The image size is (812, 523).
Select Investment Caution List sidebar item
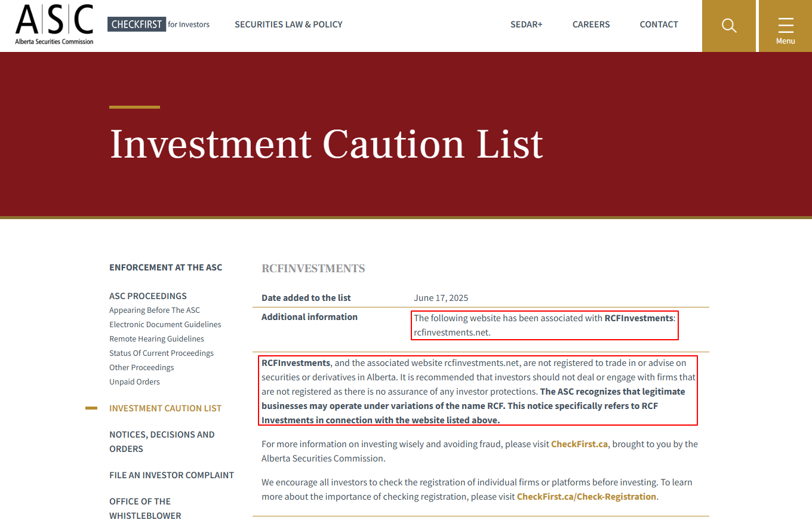[165, 408]
